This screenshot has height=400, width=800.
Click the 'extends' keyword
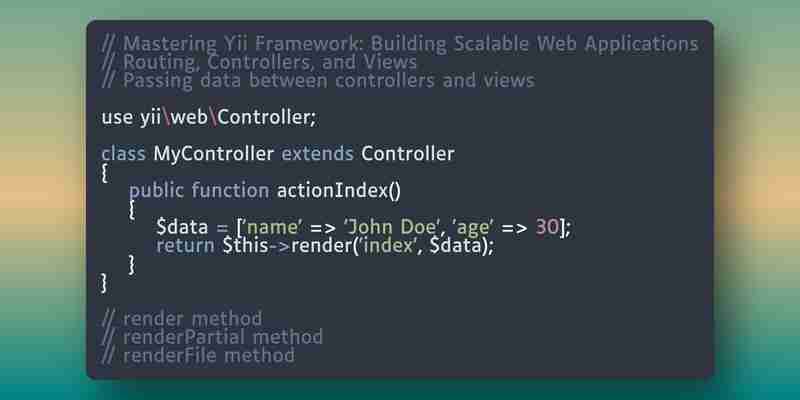(317, 154)
